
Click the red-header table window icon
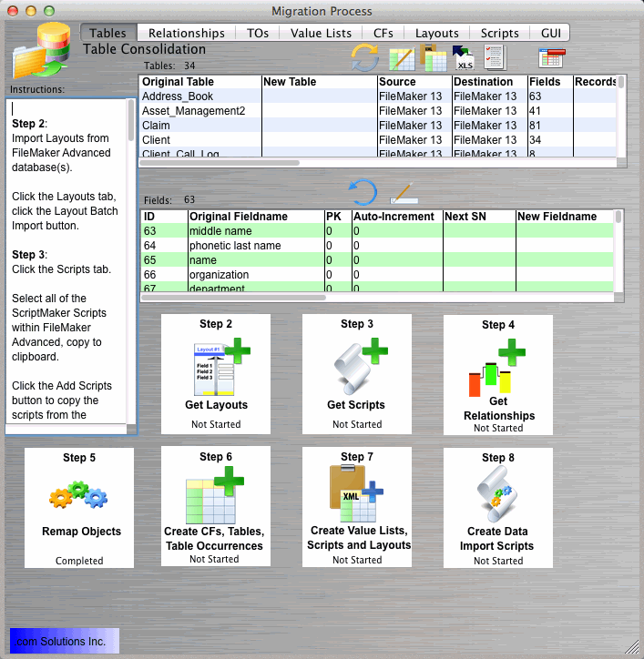(551, 58)
